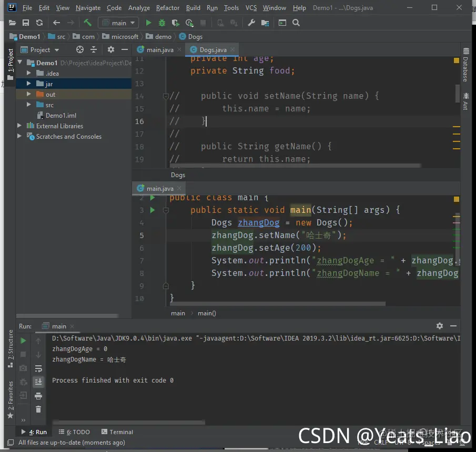The image size is (476, 452).
Task: Click run gutter arrow beside main method
Action: (x=153, y=210)
